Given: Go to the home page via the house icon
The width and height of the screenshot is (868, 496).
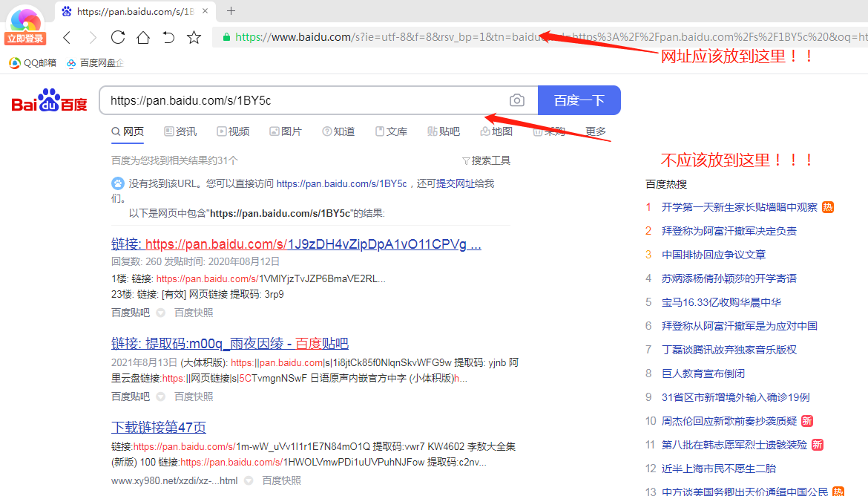Looking at the screenshot, I should tap(143, 37).
